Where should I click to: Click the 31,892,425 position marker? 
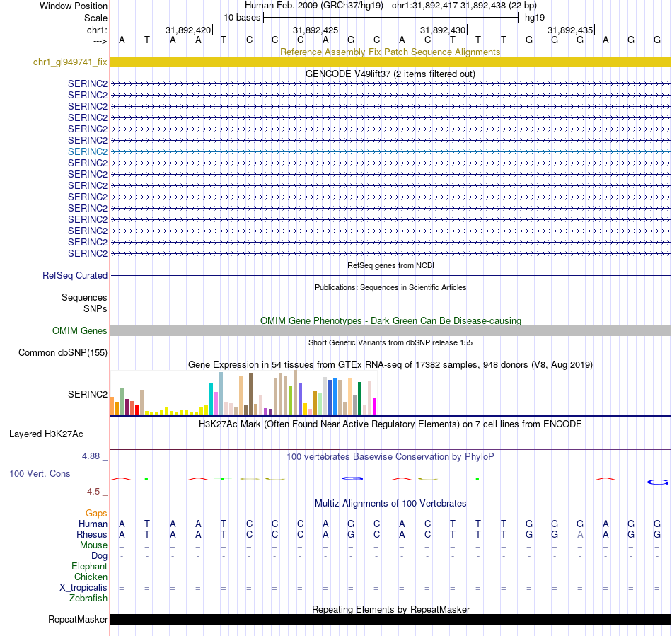click(x=316, y=30)
